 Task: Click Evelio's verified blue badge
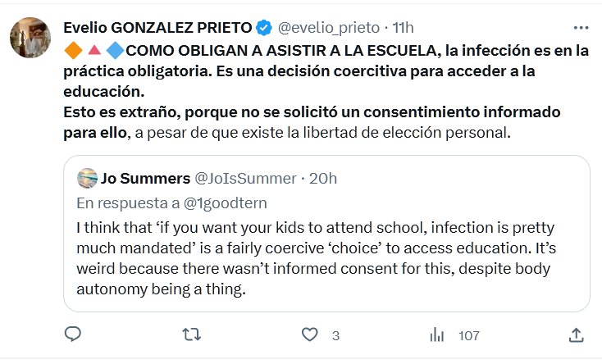point(263,28)
